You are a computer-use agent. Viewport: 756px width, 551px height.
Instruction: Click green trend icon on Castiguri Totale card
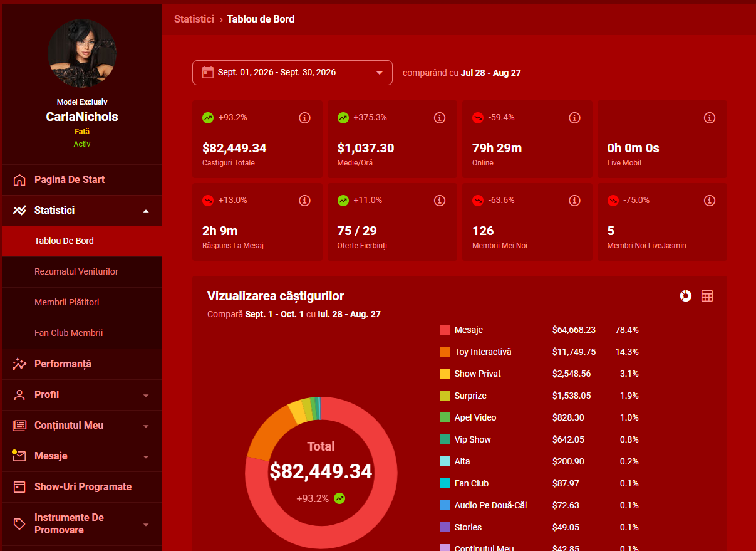208,117
